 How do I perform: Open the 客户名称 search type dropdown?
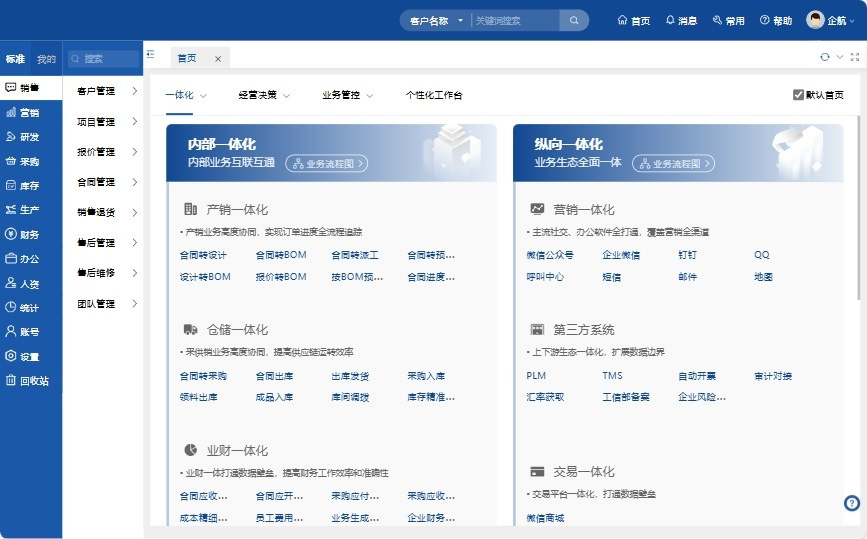click(x=436, y=21)
